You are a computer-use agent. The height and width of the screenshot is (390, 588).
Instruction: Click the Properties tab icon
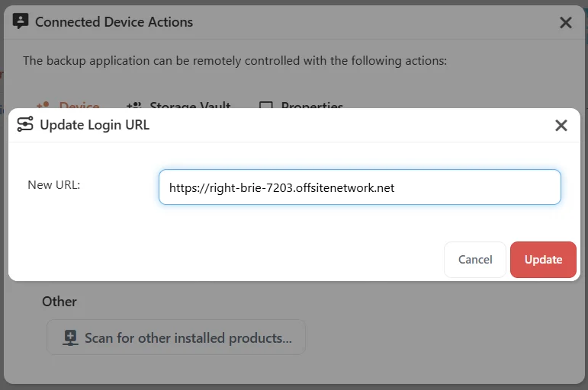coord(266,105)
